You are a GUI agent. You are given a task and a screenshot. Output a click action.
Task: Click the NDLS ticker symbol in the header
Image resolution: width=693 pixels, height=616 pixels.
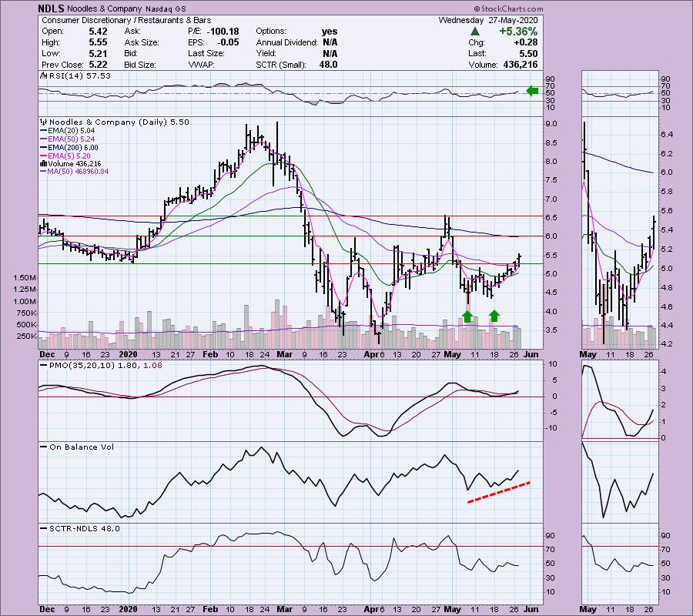(x=52, y=8)
